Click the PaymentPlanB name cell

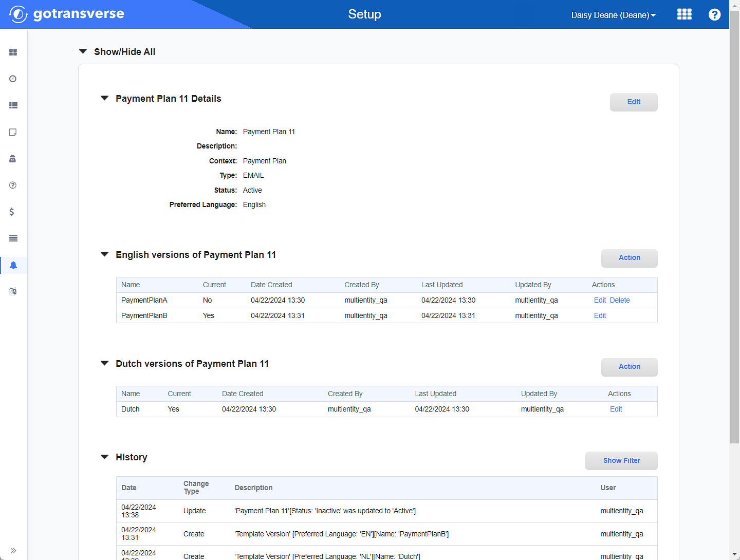[144, 315]
